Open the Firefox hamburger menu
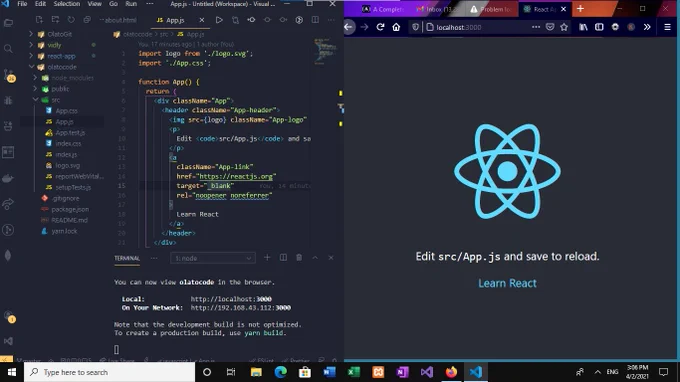680x382 pixels. (667, 27)
